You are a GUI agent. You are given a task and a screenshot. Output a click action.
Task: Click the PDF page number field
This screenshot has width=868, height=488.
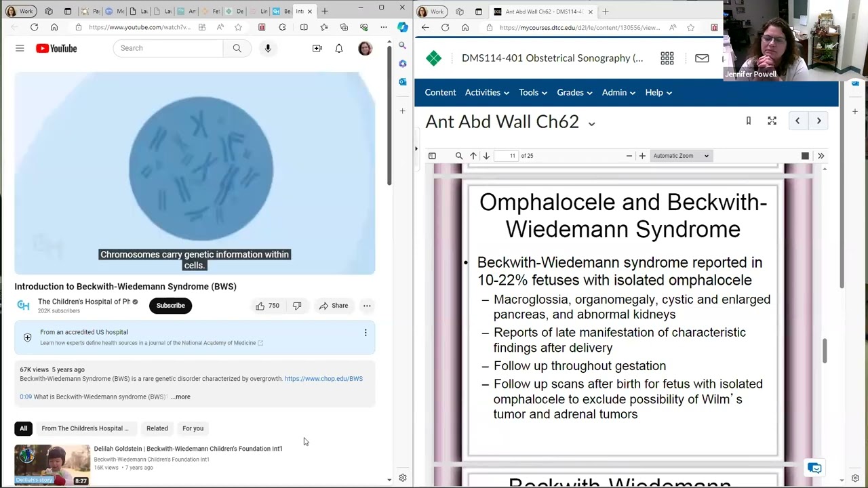(x=507, y=156)
